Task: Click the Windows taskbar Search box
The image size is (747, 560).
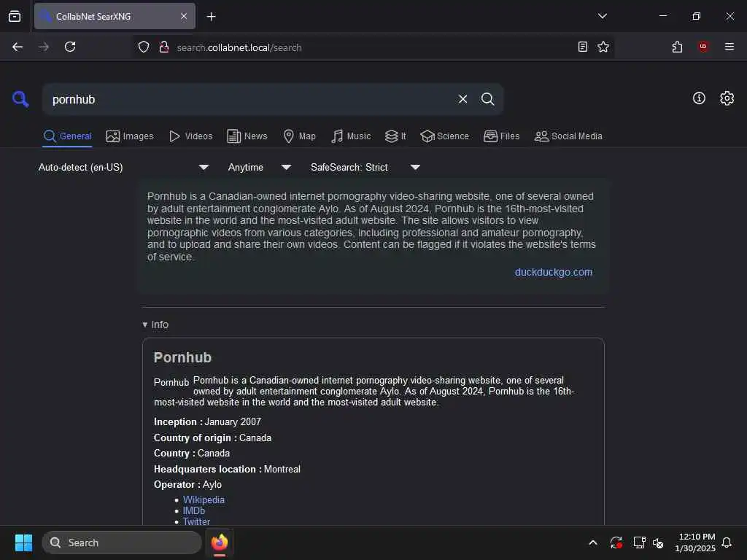Action: 122,542
